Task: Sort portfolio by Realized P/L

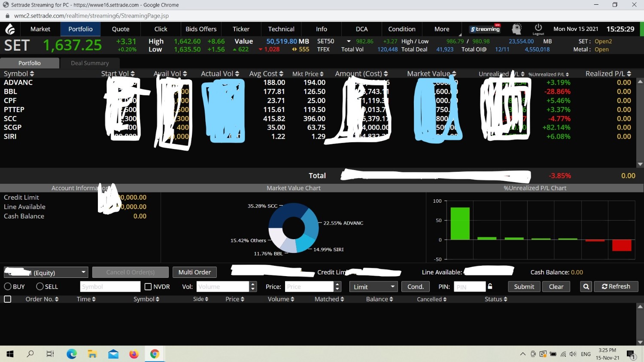Action: coord(629,74)
